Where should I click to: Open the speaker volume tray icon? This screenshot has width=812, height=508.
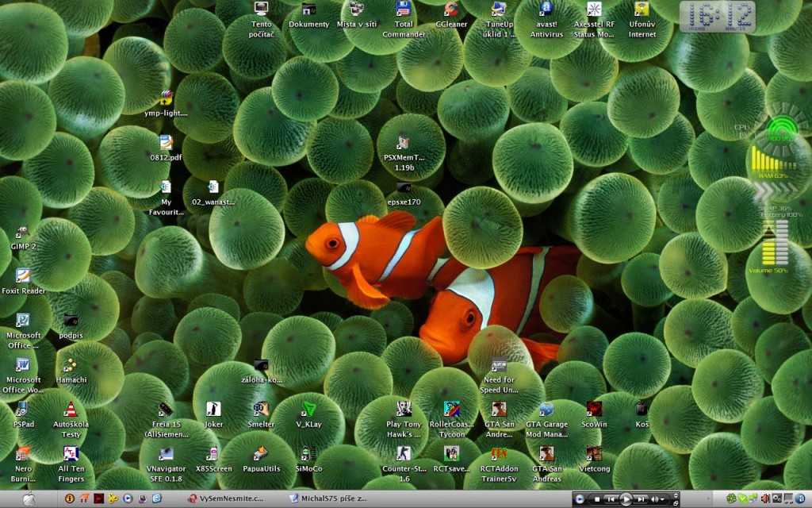pos(765,498)
